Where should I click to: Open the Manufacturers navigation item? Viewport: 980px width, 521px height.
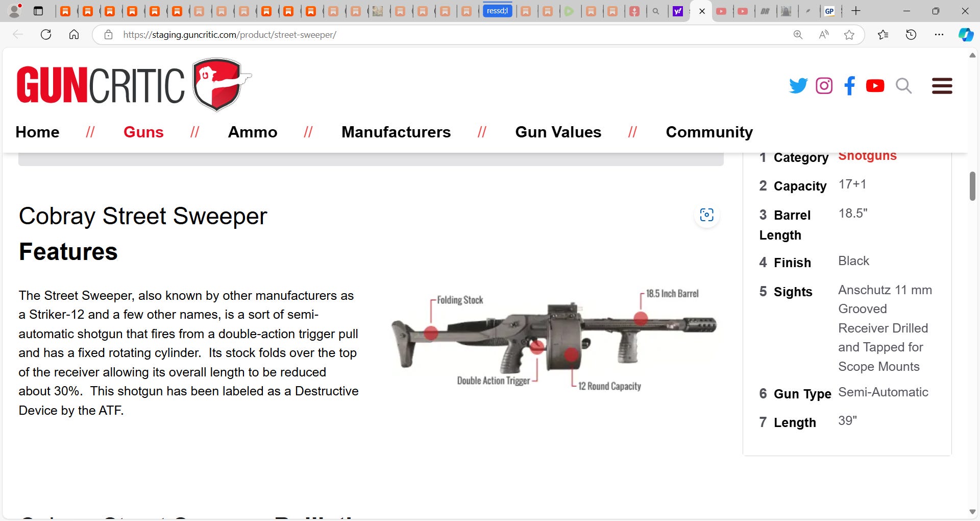tap(396, 132)
